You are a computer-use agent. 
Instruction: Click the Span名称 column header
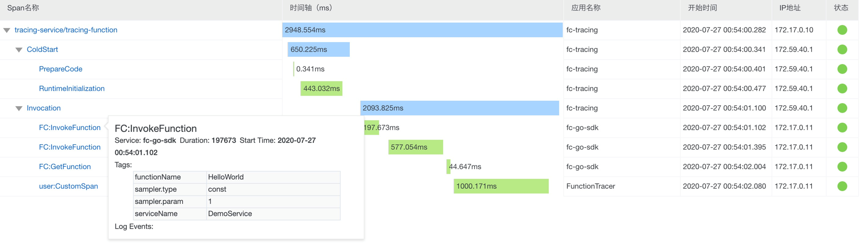click(x=23, y=8)
